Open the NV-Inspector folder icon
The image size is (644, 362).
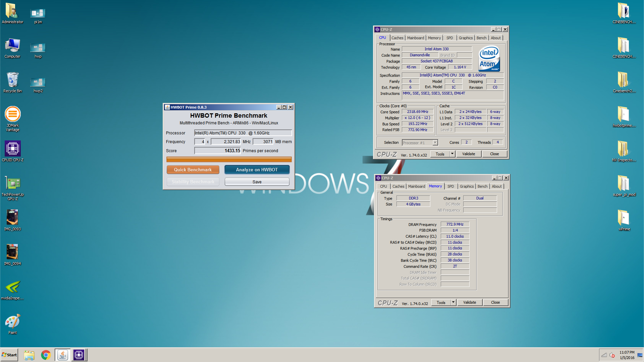[x=624, y=151]
